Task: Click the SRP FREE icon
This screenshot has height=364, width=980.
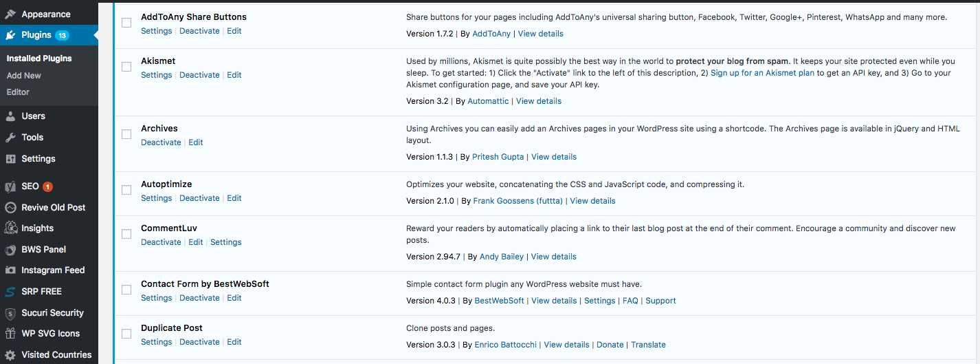Action: [10, 292]
